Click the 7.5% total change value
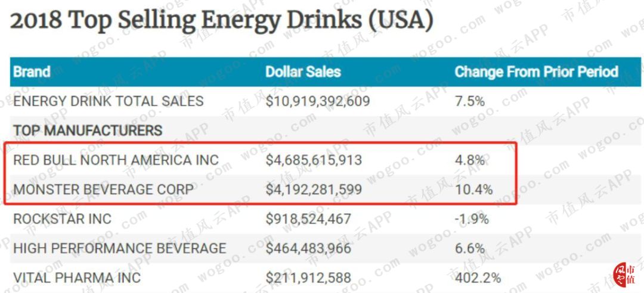This screenshot has width=644, height=293. click(469, 101)
